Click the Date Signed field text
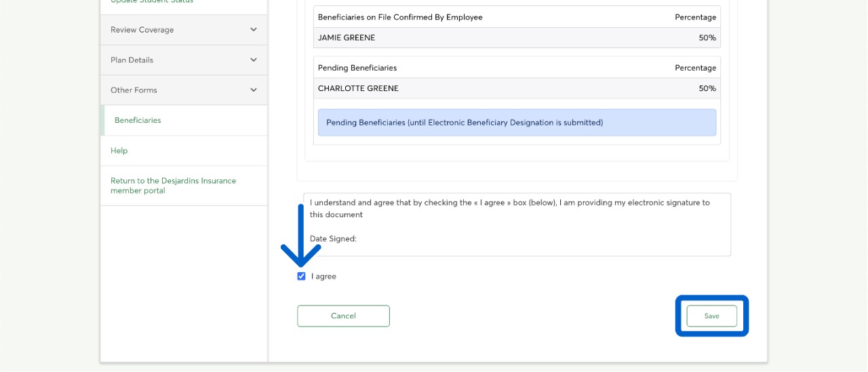This screenshot has height=372, width=868. (x=333, y=239)
